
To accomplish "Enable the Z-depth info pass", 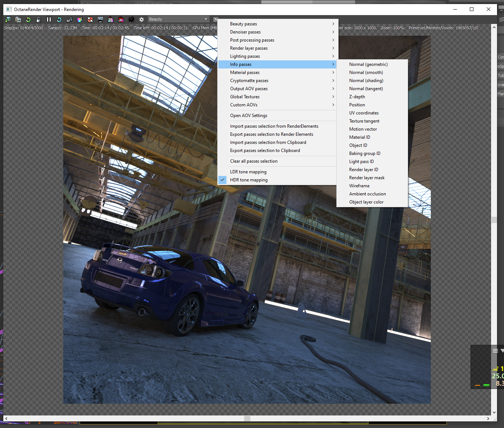I will coord(372,97).
